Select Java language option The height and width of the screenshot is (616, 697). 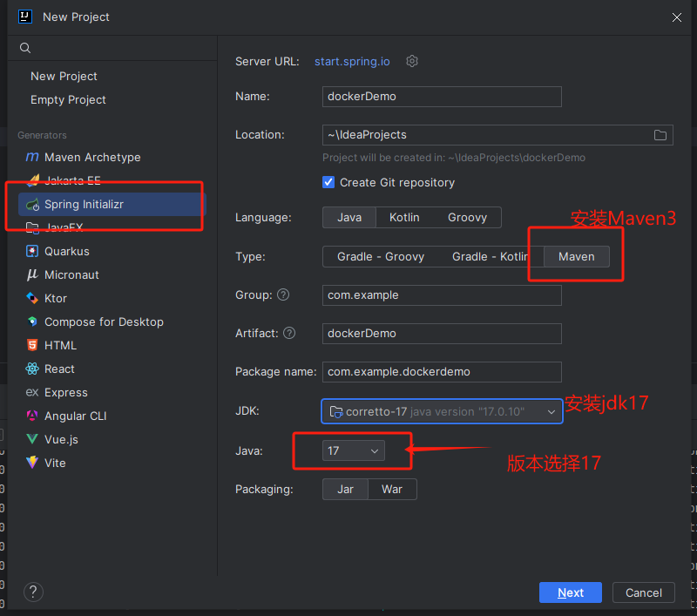tap(349, 217)
